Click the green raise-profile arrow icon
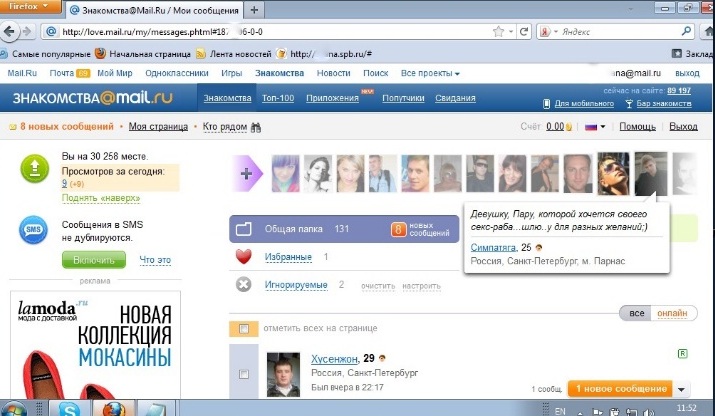The image size is (715, 416). [35, 168]
